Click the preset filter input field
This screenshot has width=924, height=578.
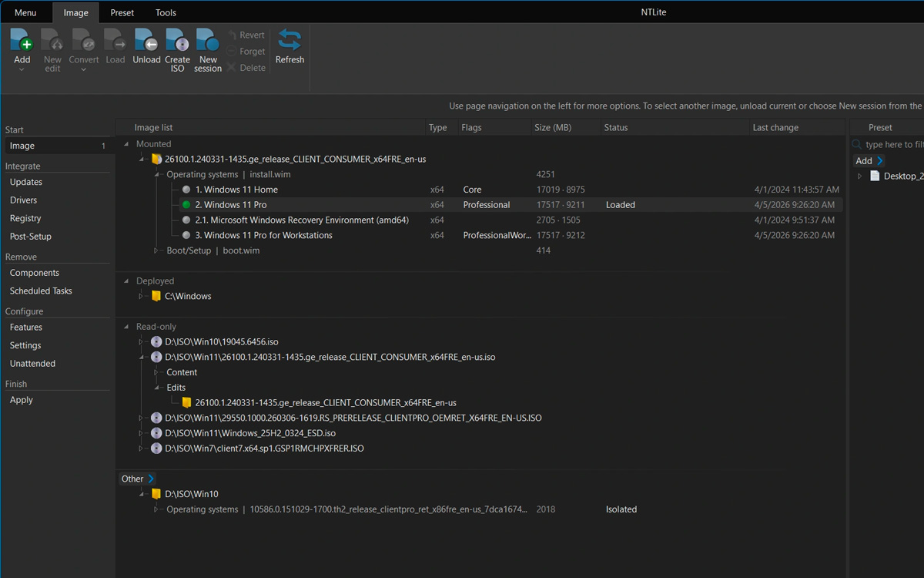click(894, 144)
